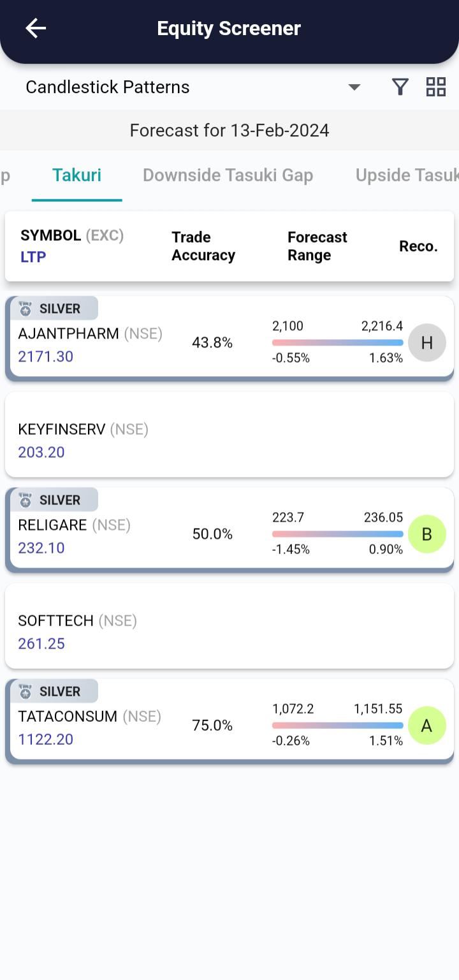Viewport: 459px width, 980px height.
Task: Tap the back arrow icon
Action: [x=36, y=28]
